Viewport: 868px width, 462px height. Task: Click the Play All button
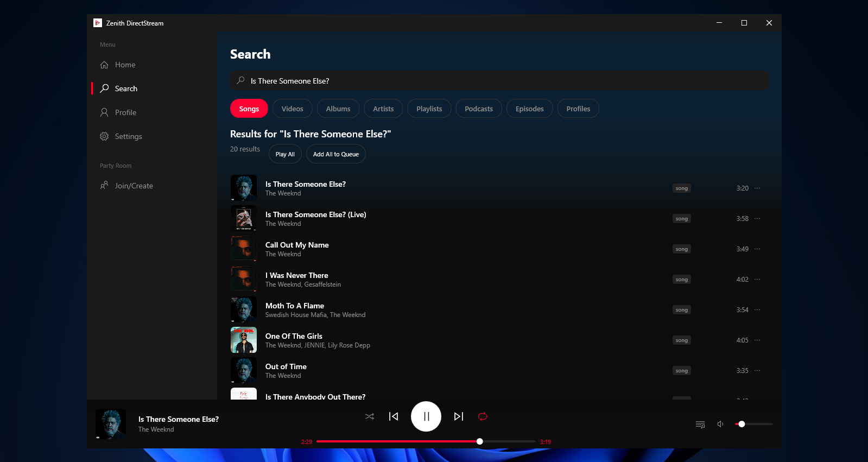pyautogui.click(x=285, y=154)
